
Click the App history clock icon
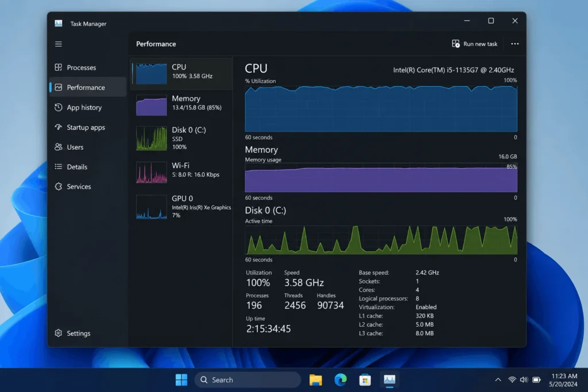(59, 107)
